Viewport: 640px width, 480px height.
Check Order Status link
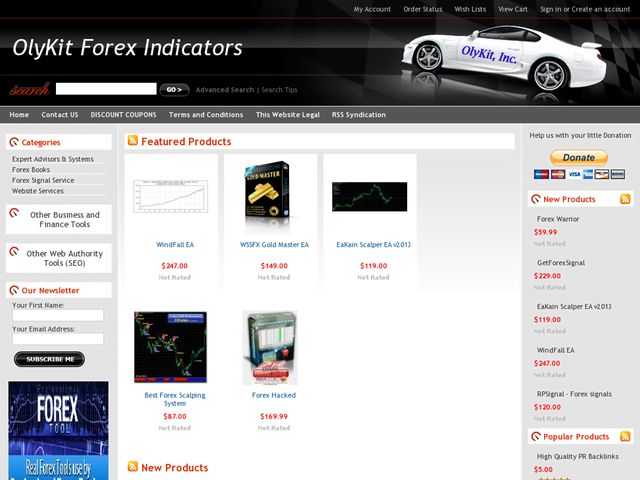pos(422,9)
